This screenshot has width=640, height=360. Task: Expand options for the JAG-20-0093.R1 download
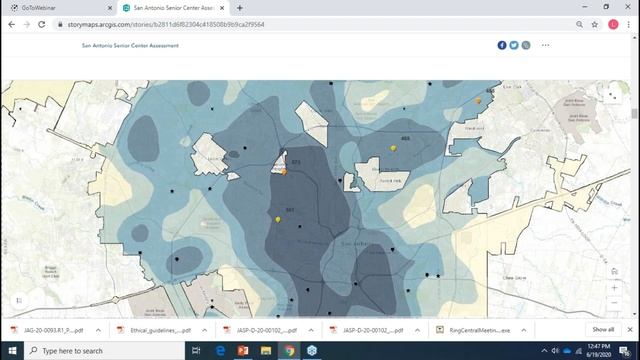pos(98,330)
